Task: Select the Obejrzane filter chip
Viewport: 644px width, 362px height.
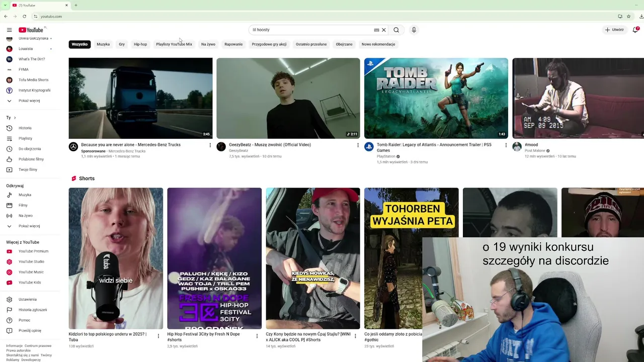Action: [x=344, y=44]
